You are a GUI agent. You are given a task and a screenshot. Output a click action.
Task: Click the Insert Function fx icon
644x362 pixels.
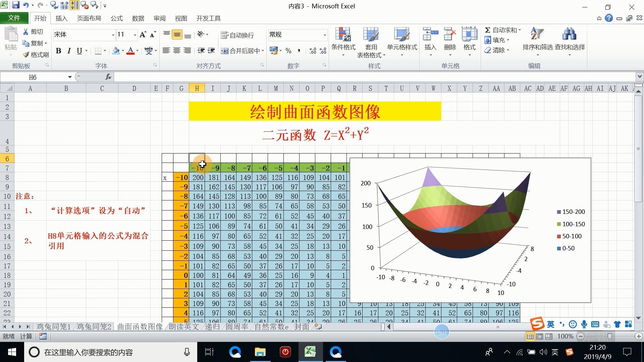coord(108,77)
